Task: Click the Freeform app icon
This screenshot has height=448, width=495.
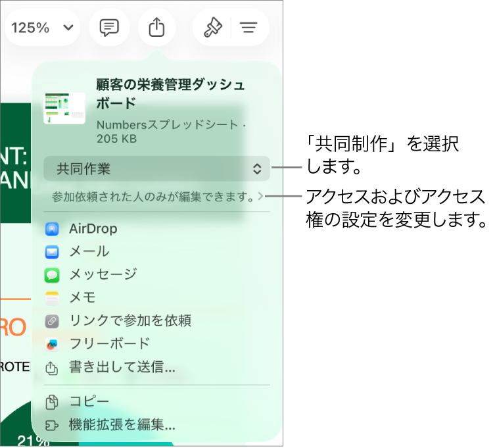Action: (x=52, y=344)
